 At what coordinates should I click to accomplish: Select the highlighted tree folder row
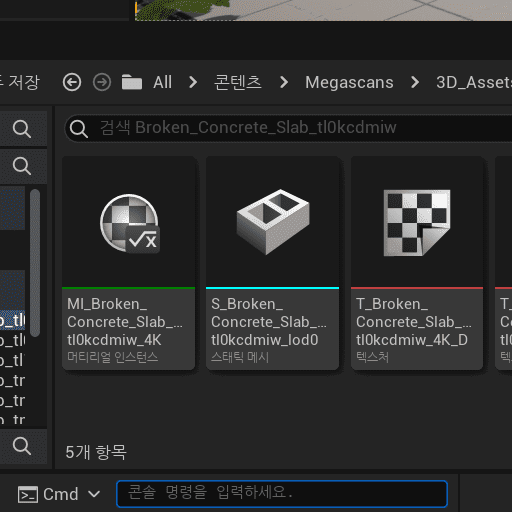(13, 321)
